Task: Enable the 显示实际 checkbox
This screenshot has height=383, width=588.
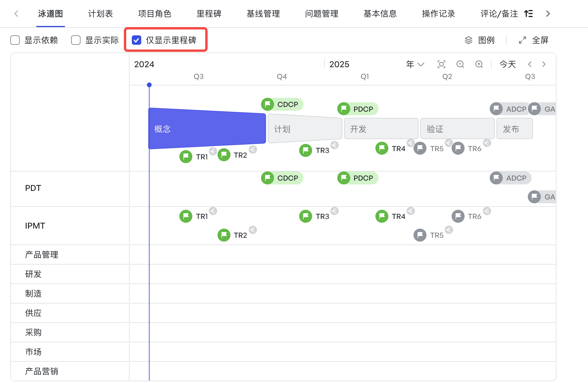Action: coord(76,40)
